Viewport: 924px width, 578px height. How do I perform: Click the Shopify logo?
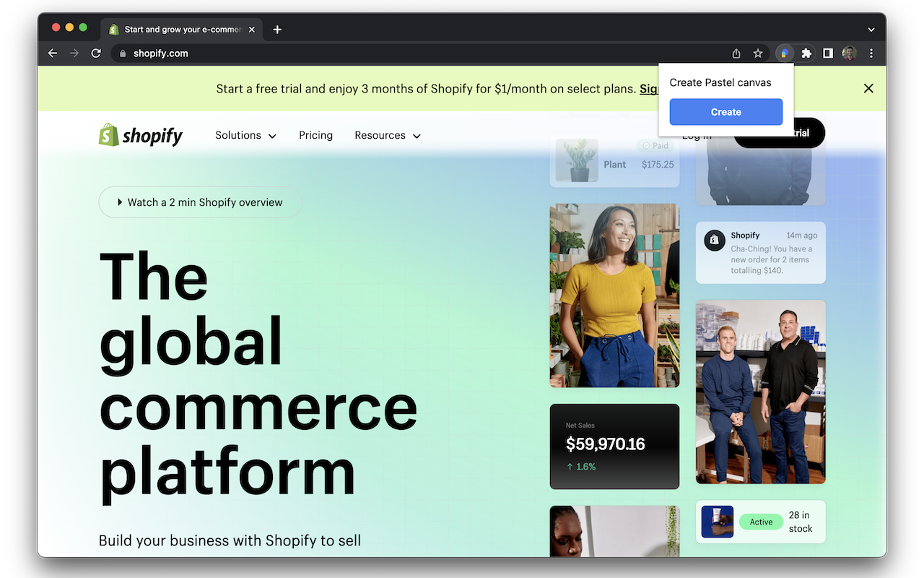coord(141,135)
